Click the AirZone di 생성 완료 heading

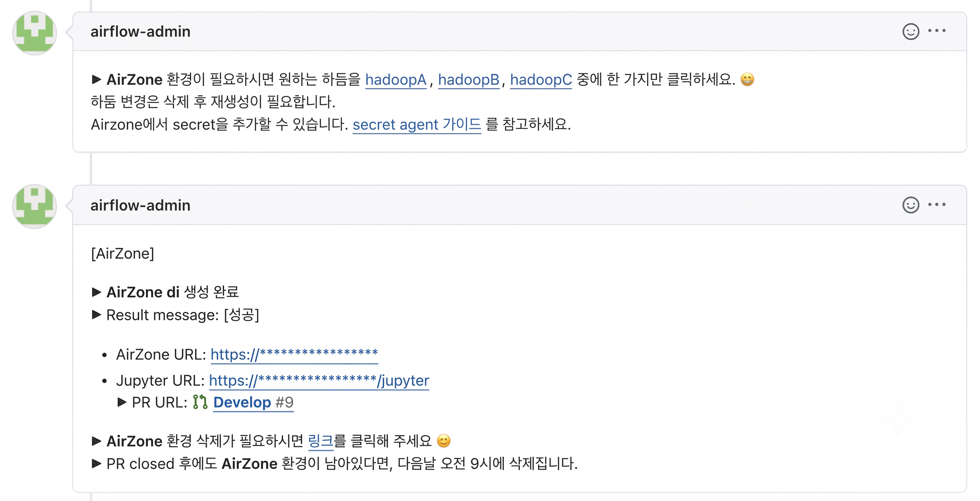point(172,292)
